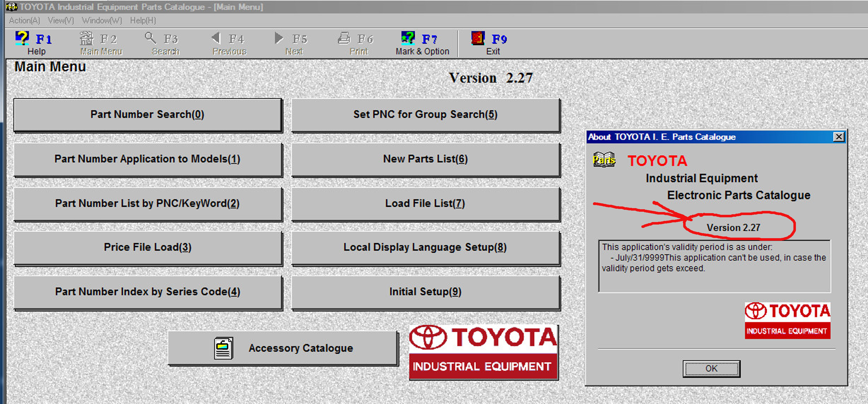Click the F9 Exit icon
868x404 pixels.
(478, 38)
